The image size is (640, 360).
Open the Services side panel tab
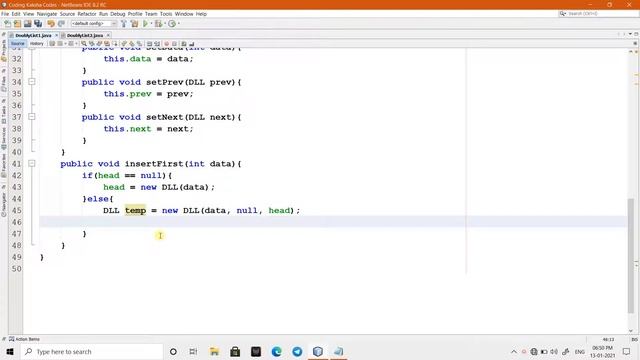coord(4,139)
